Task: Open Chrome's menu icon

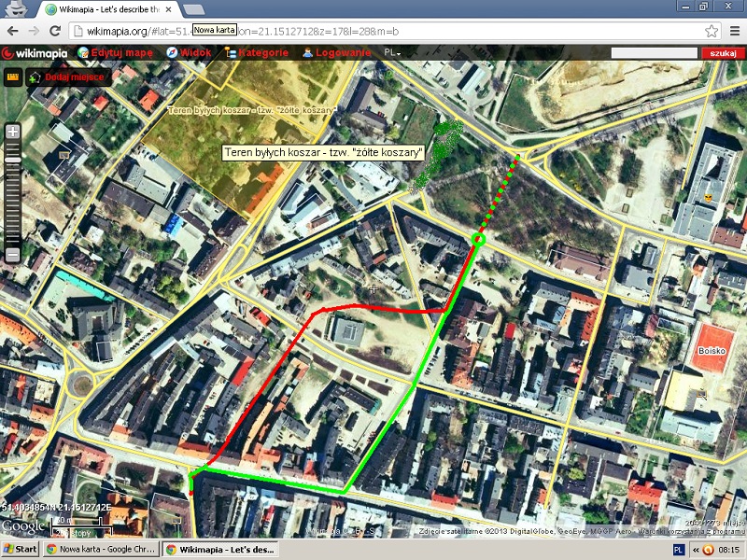Action: (x=733, y=31)
